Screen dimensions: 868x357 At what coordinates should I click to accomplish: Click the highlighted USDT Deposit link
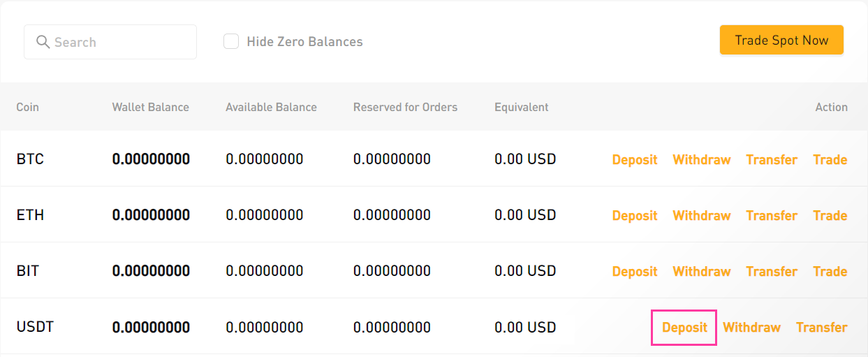684,328
